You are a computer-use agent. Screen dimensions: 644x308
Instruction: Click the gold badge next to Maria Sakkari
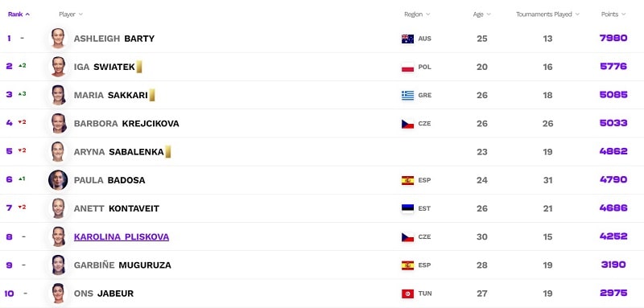pyautogui.click(x=152, y=95)
